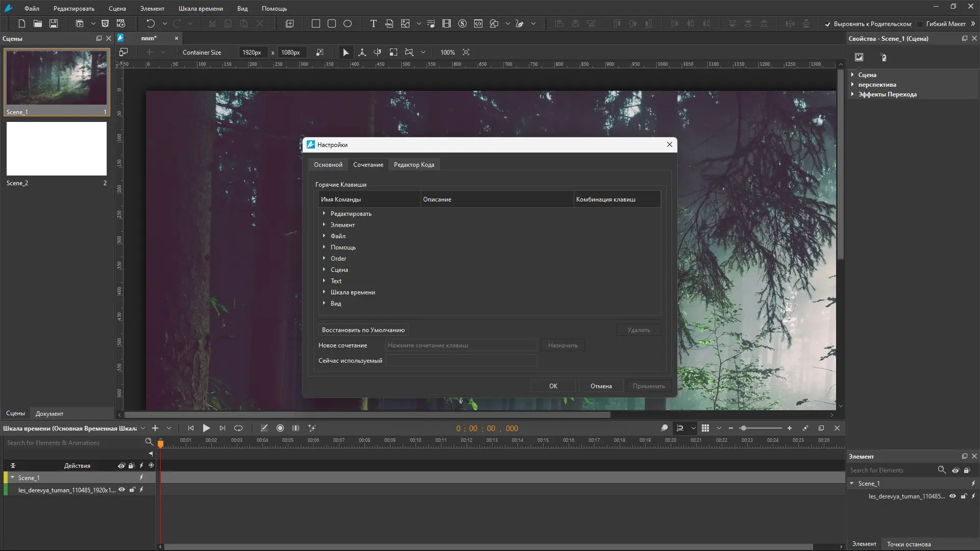Click the Insert Video film icon

[447, 23]
